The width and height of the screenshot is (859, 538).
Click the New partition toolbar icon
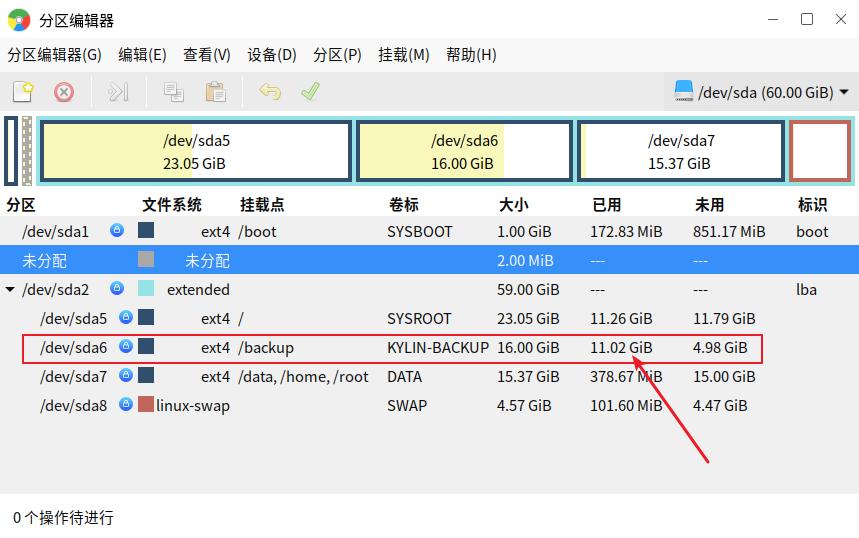(23, 91)
